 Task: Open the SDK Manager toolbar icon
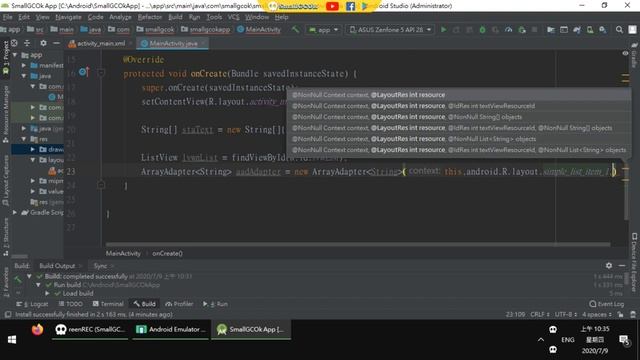[x=603, y=29]
